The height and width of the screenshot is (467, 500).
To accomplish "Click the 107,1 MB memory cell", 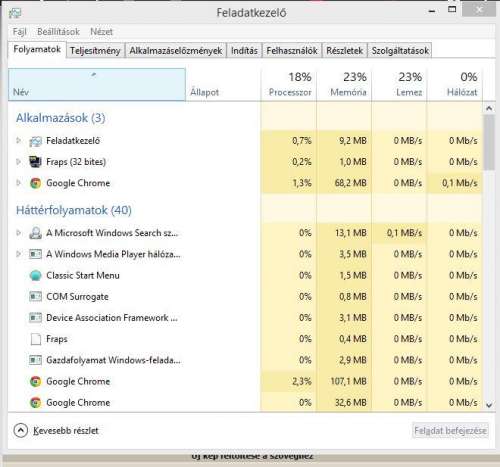I will 344,381.
